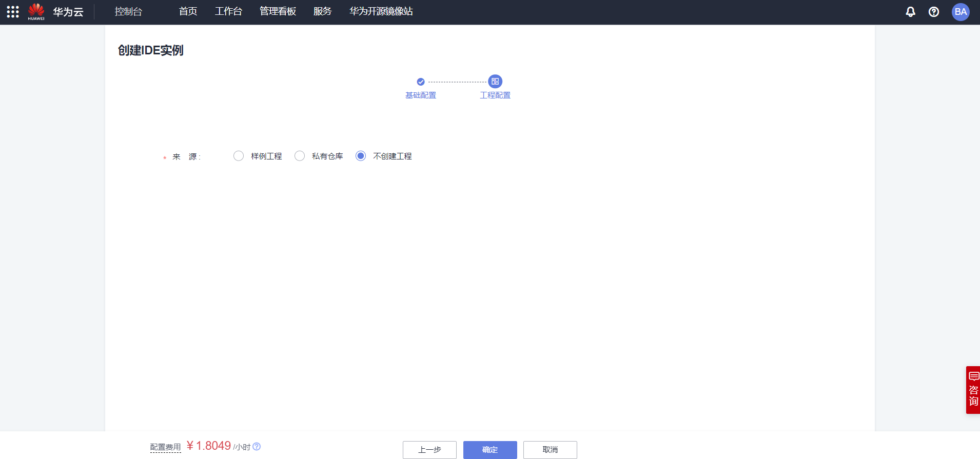Click the 上一步 button
The height and width of the screenshot is (459, 980).
[x=429, y=450]
